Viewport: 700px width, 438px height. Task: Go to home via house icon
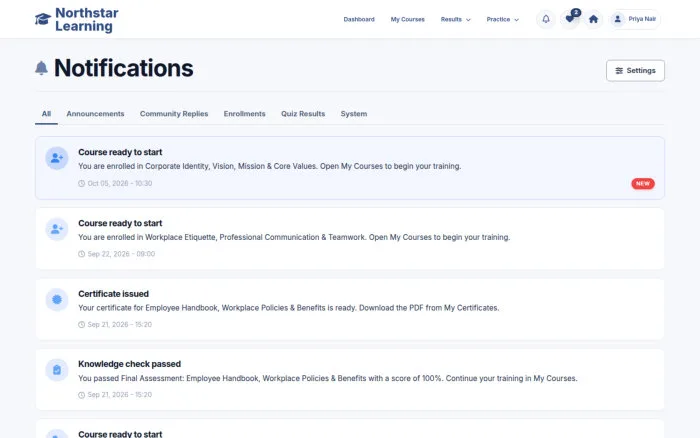[593, 19]
